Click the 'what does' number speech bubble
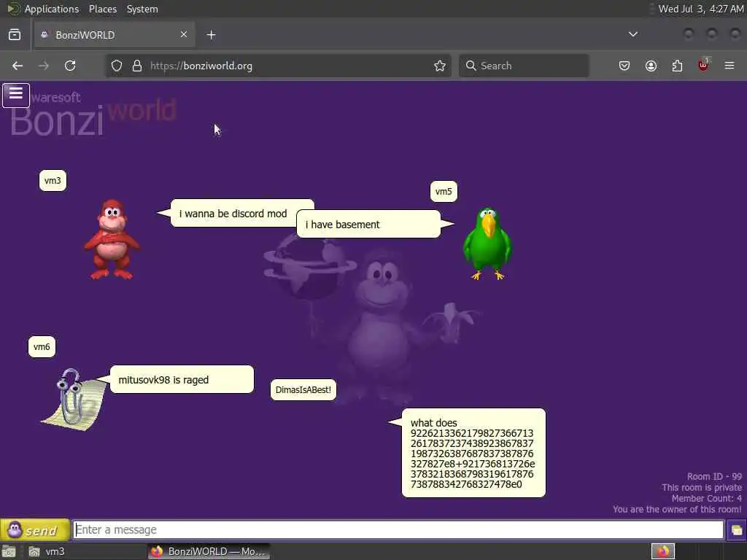Image resolution: width=747 pixels, height=560 pixels. point(473,453)
